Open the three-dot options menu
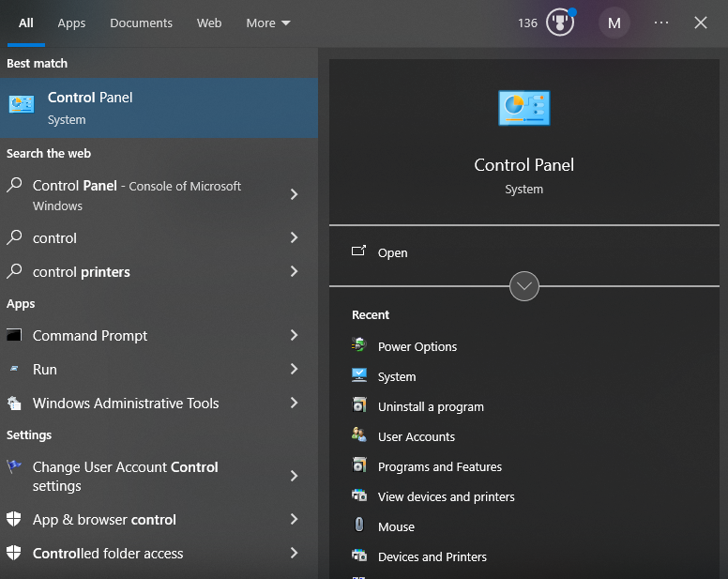The width and height of the screenshot is (728, 579). coord(661,23)
